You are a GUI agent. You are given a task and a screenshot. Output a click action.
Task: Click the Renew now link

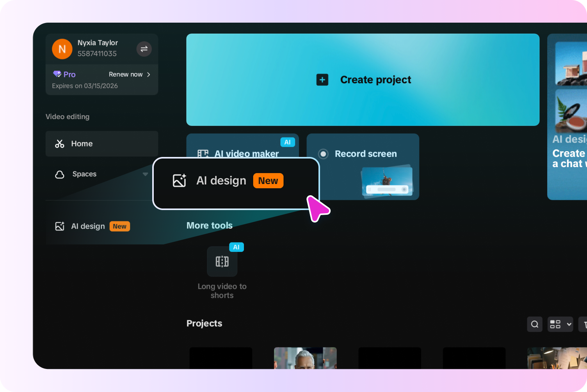(126, 74)
